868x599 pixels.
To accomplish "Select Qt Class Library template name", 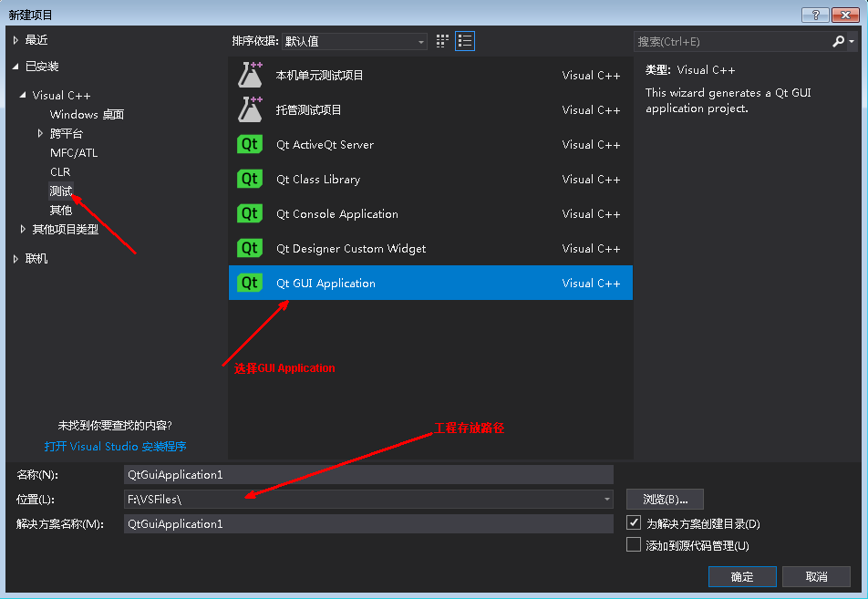I will pos(318,180).
